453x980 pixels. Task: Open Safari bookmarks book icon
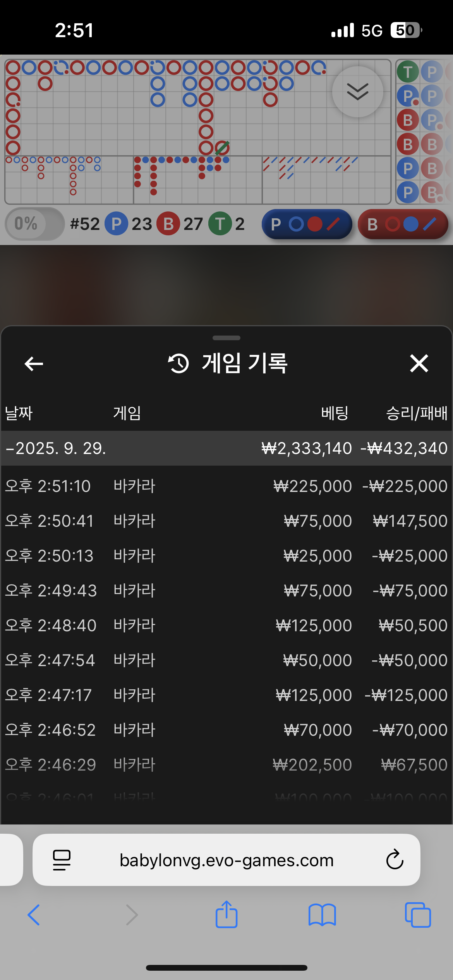pos(322,915)
